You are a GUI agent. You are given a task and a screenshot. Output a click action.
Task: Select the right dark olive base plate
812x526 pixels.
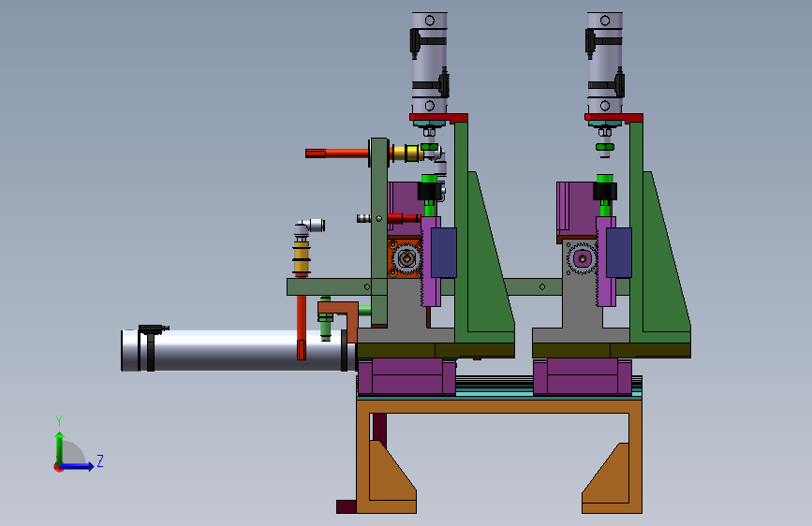(612, 350)
